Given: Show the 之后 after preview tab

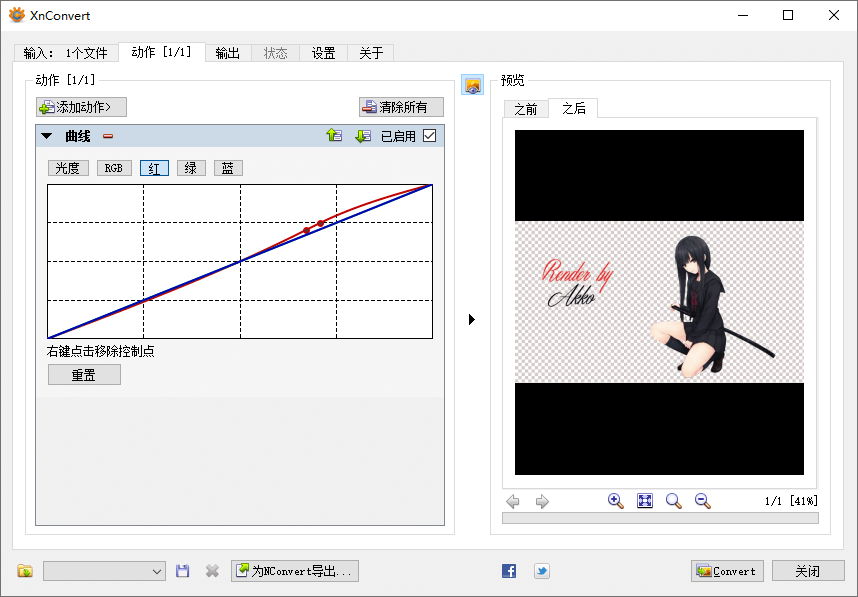Looking at the screenshot, I should tap(573, 108).
